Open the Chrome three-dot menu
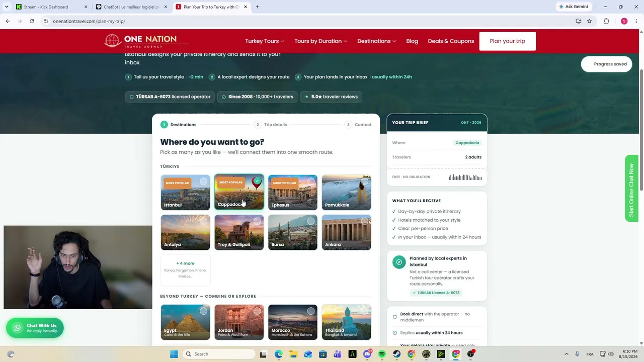The width and height of the screenshot is (644, 362). click(x=636, y=21)
